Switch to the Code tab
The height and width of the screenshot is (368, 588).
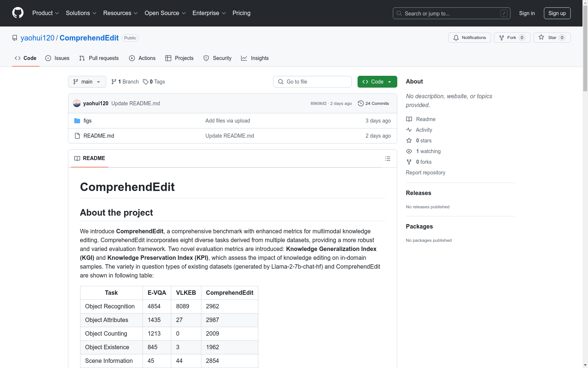(x=26, y=58)
